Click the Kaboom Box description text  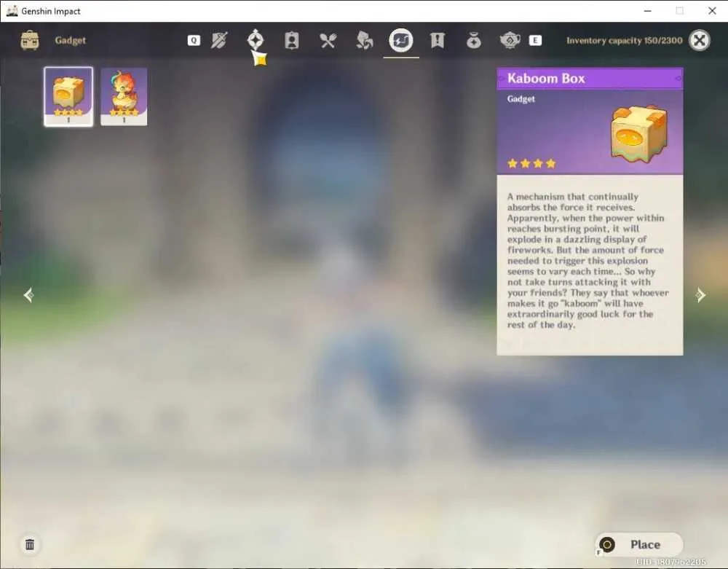[x=587, y=261]
